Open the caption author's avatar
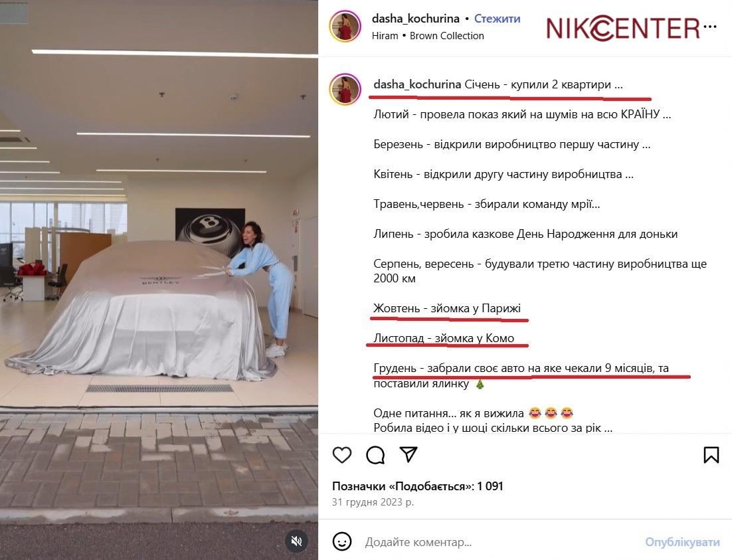Screen dimensions: 732x560 click(345, 89)
